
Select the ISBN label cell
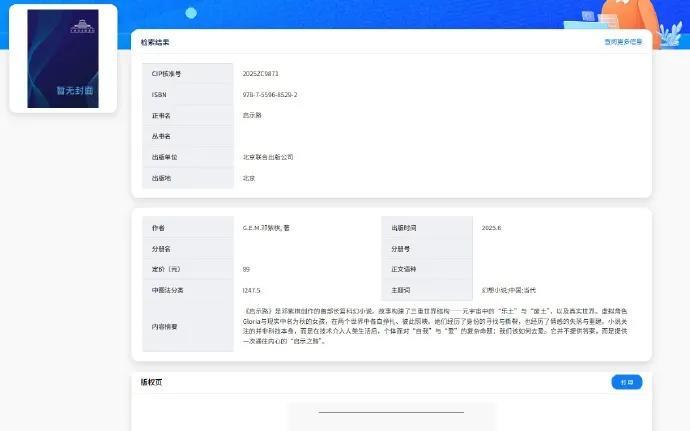click(x=188, y=95)
